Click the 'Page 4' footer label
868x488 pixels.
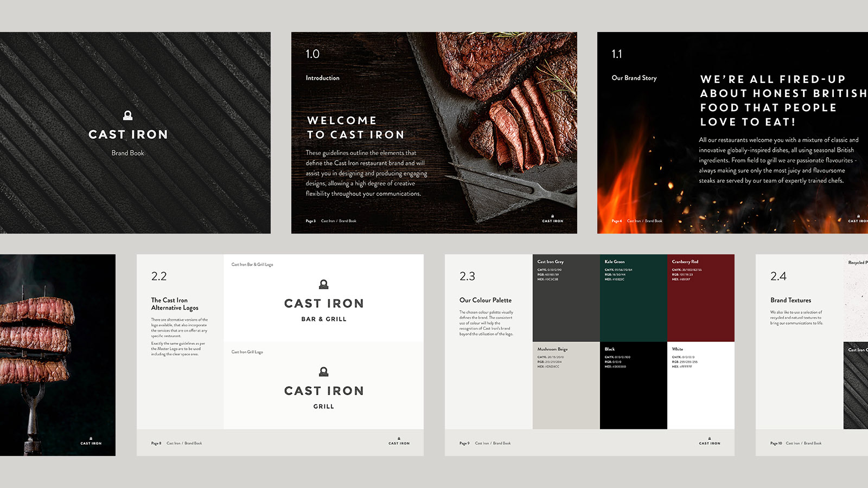(617, 221)
